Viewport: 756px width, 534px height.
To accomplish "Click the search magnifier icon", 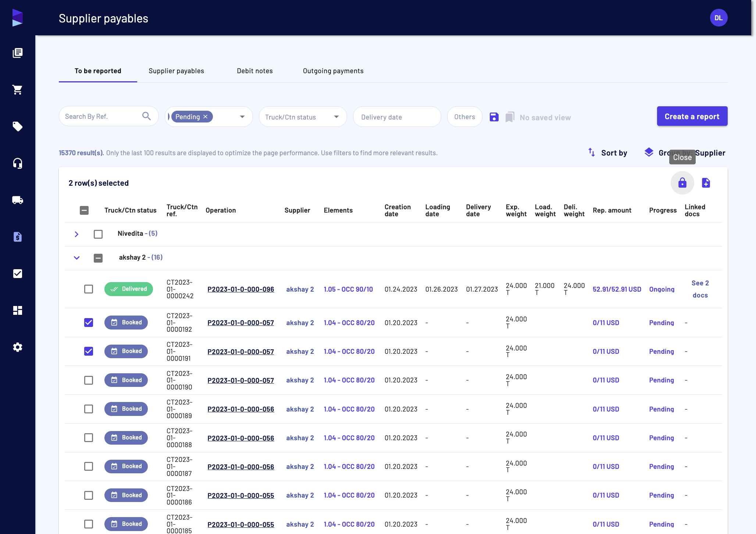I will (x=146, y=116).
